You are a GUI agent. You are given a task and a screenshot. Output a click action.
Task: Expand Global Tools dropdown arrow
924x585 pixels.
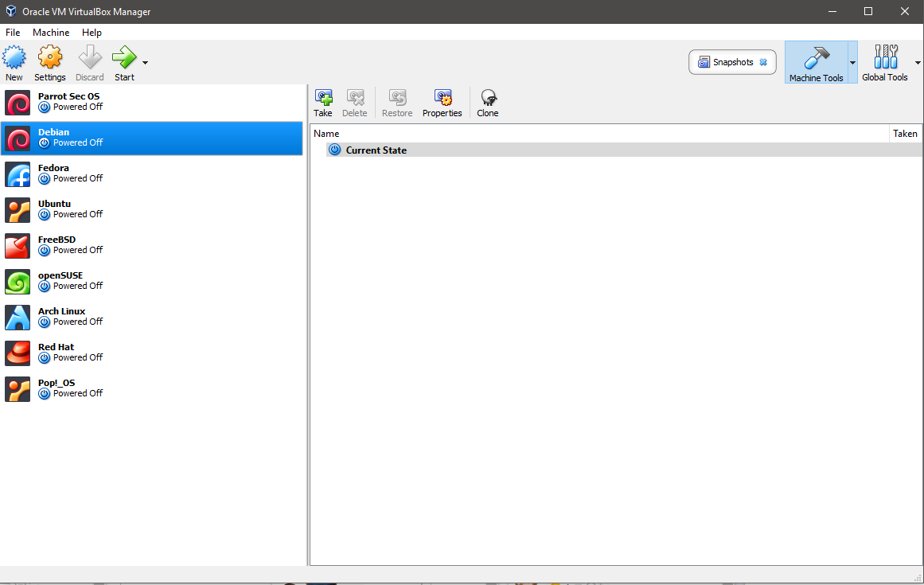click(918, 62)
